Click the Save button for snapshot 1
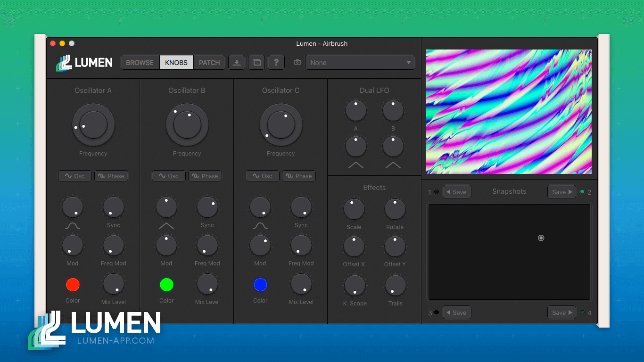This screenshot has width=644, height=362. [457, 192]
